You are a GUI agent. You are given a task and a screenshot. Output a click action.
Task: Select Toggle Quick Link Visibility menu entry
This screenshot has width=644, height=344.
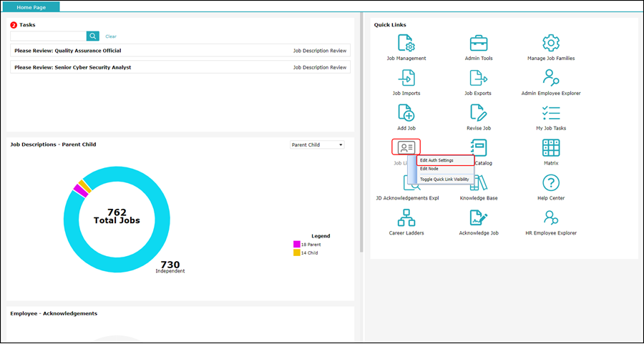click(445, 180)
